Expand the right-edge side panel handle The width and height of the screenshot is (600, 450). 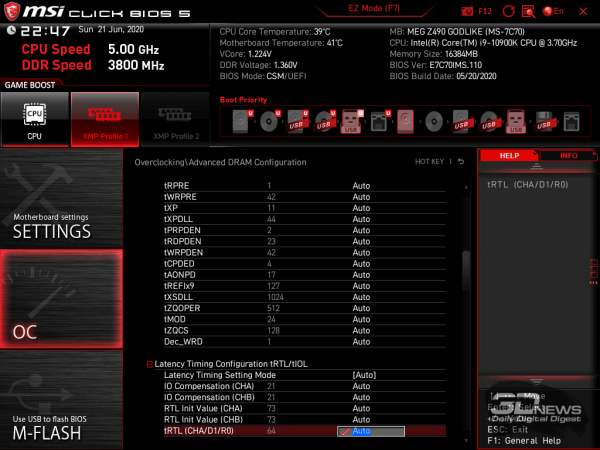(594, 267)
